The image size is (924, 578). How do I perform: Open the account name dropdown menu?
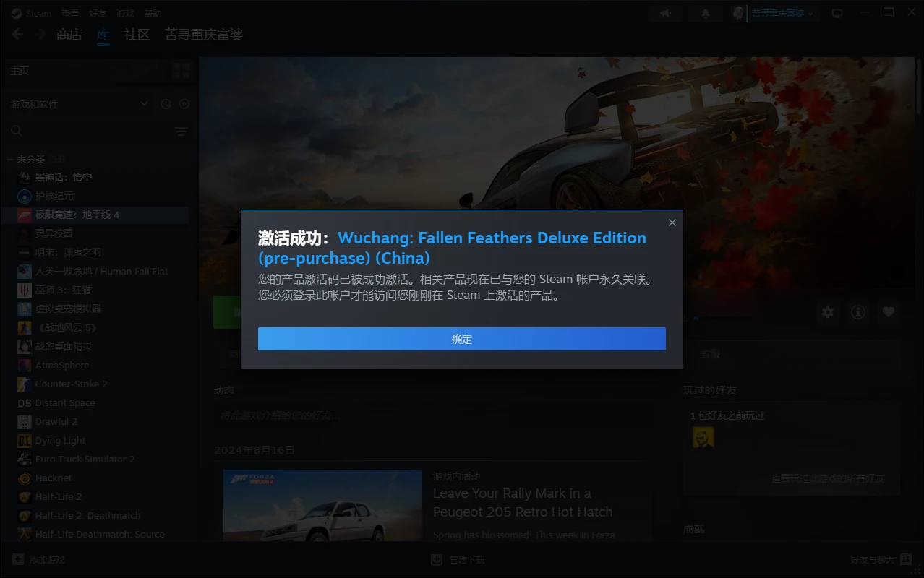click(782, 13)
